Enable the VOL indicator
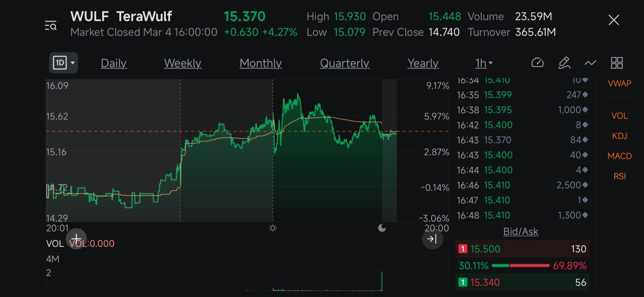The image size is (644, 297). (x=619, y=116)
